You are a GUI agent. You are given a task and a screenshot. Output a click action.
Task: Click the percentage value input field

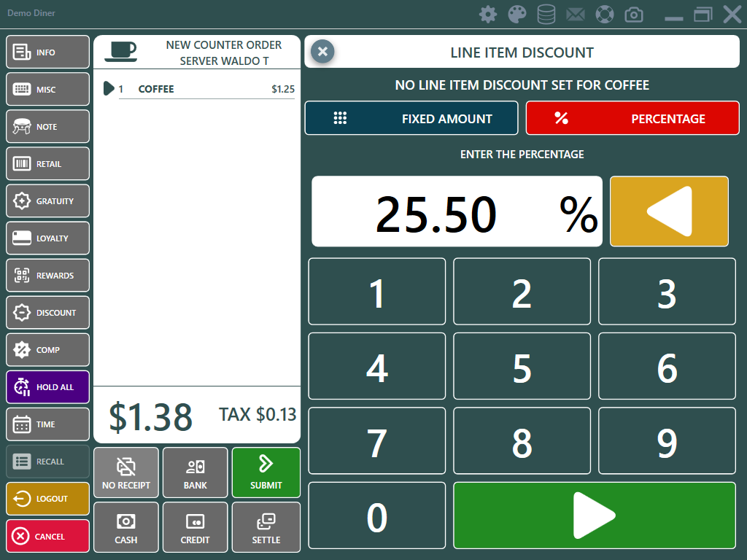coord(457,211)
